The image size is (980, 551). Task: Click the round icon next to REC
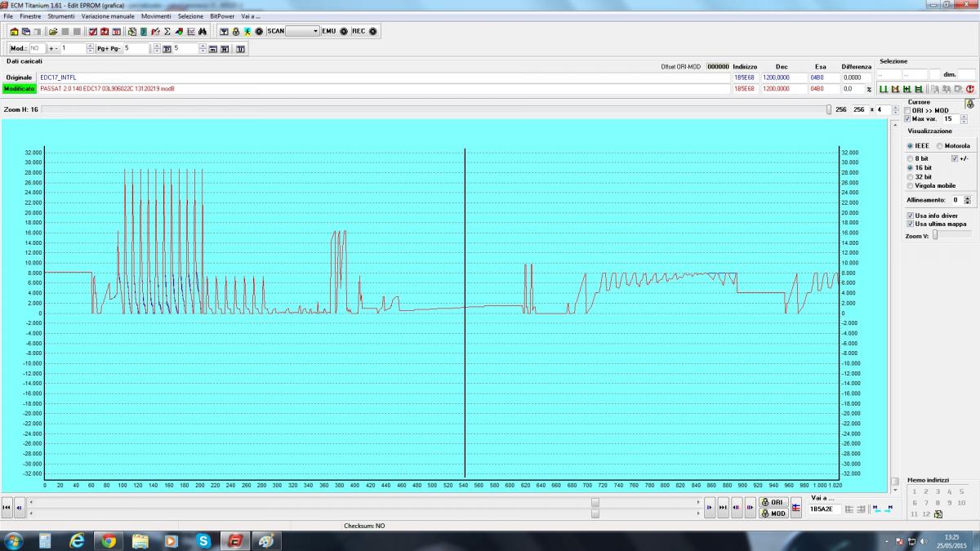(x=372, y=31)
